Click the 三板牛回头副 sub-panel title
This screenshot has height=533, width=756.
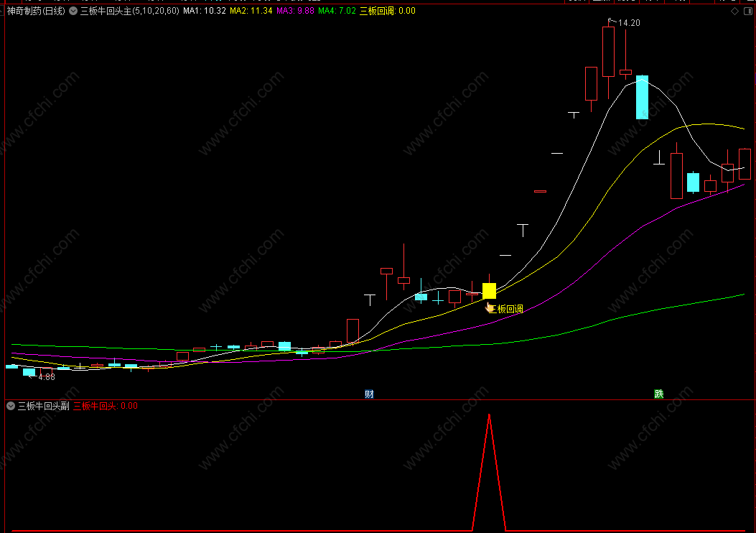tap(44, 406)
